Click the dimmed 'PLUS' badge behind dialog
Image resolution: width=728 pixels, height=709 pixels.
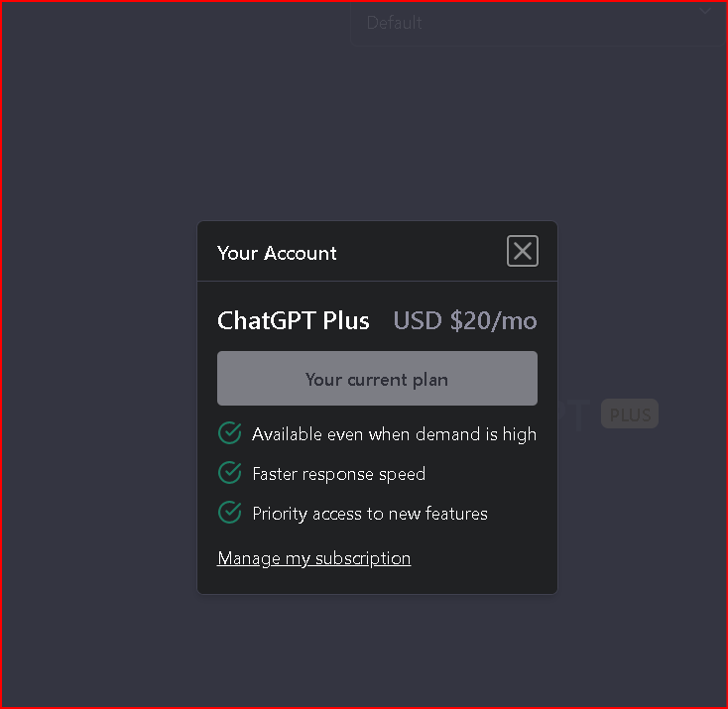tap(630, 414)
